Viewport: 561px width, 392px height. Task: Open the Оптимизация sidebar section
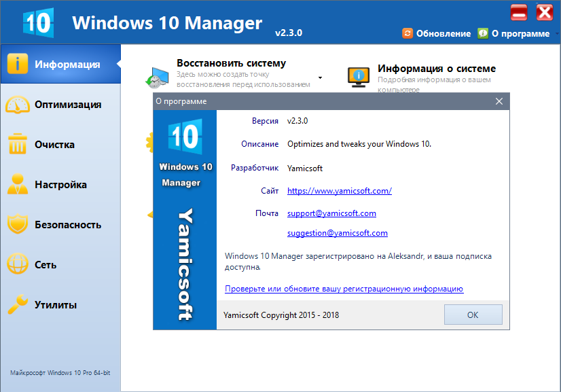point(61,105)
